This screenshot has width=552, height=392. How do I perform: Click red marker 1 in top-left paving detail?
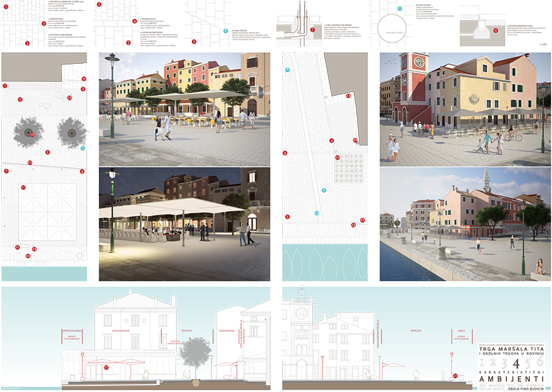6,6
